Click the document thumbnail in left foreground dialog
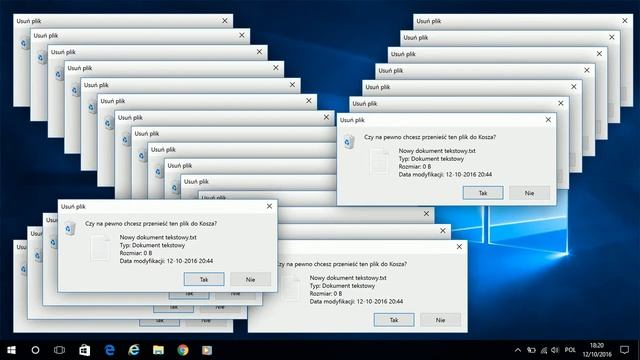 [100, 248]
